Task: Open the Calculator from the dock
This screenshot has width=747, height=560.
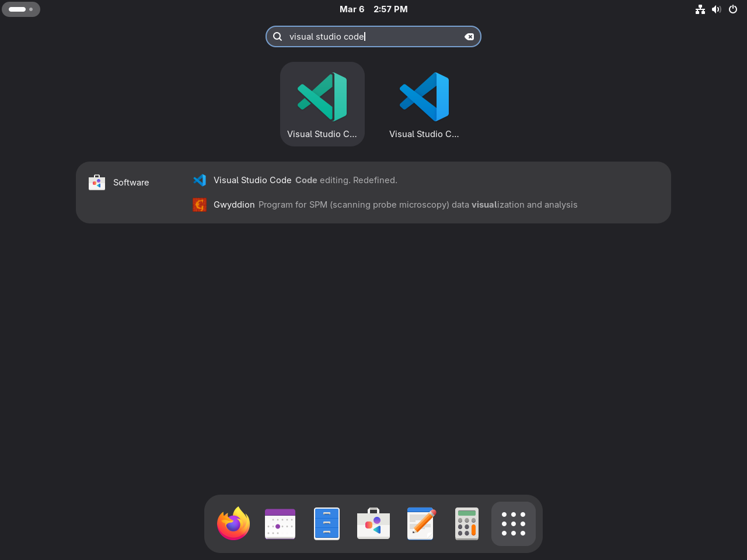Action: pos(466,524)
